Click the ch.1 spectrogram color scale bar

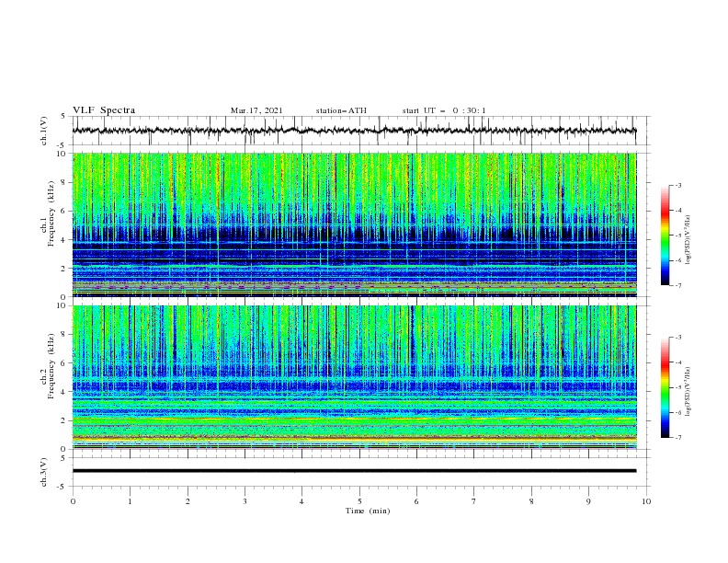(x=665, y=236)
